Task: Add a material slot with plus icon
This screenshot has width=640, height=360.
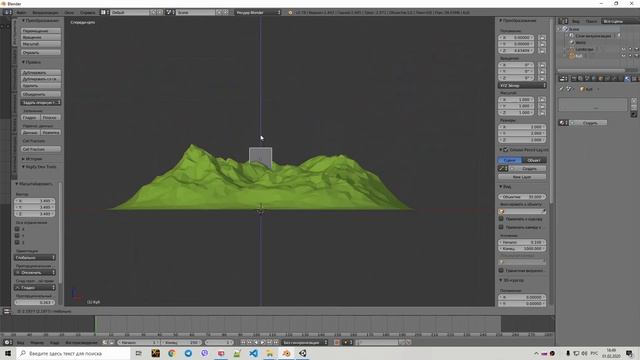Action: pos(634,100)
